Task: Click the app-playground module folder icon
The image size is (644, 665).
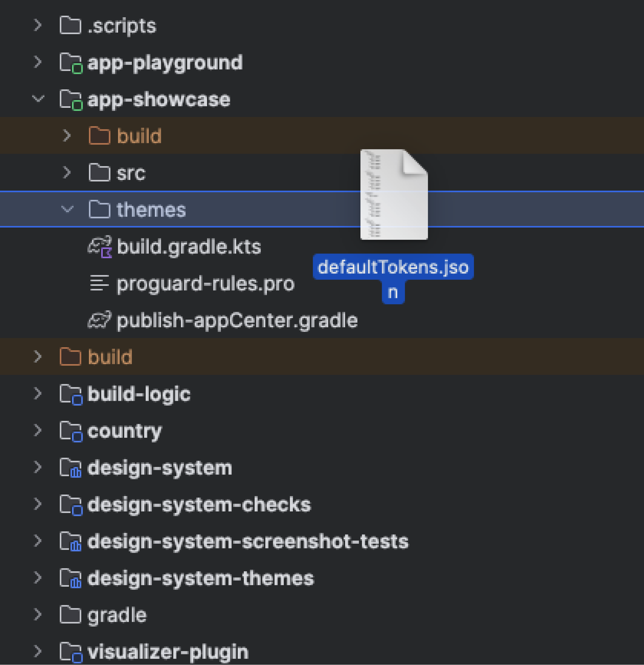Action: pyautogui.click(x=70, y=63)
